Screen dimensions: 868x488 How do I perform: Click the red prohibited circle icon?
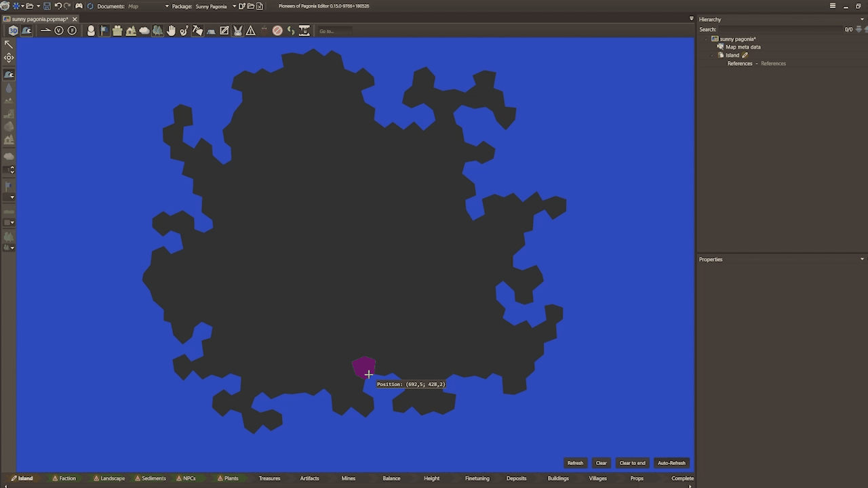(x=277, y=30)
